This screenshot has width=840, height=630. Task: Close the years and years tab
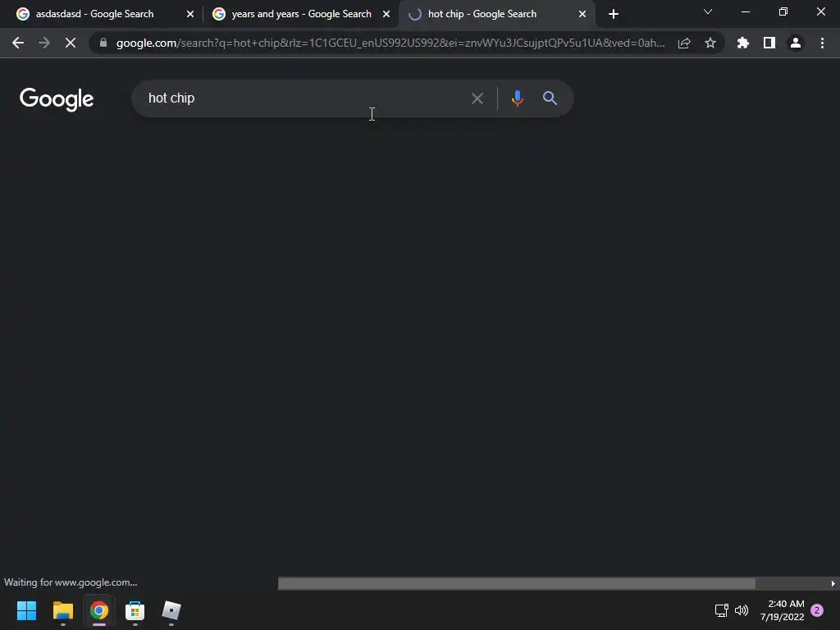click(386, 15)
